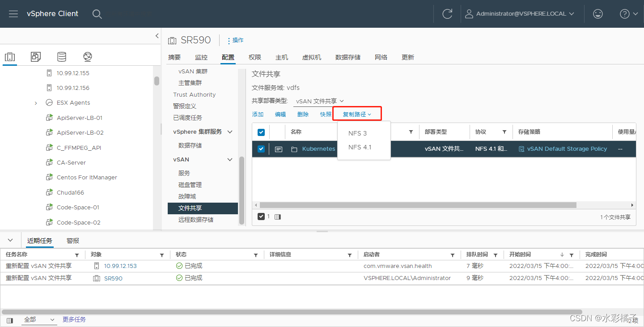644x327 pixels.
Task: Collapse the recent tasks panel
Action: pyautogui.click(x=11, y=241)
